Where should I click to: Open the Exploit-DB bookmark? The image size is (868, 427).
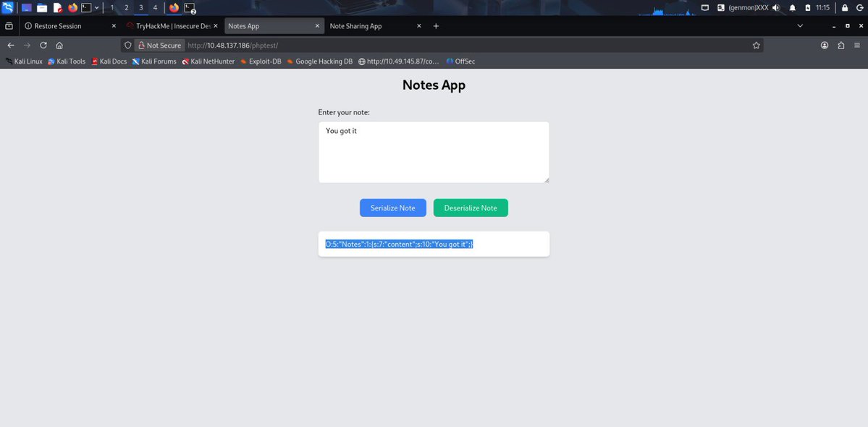(260, 62)
